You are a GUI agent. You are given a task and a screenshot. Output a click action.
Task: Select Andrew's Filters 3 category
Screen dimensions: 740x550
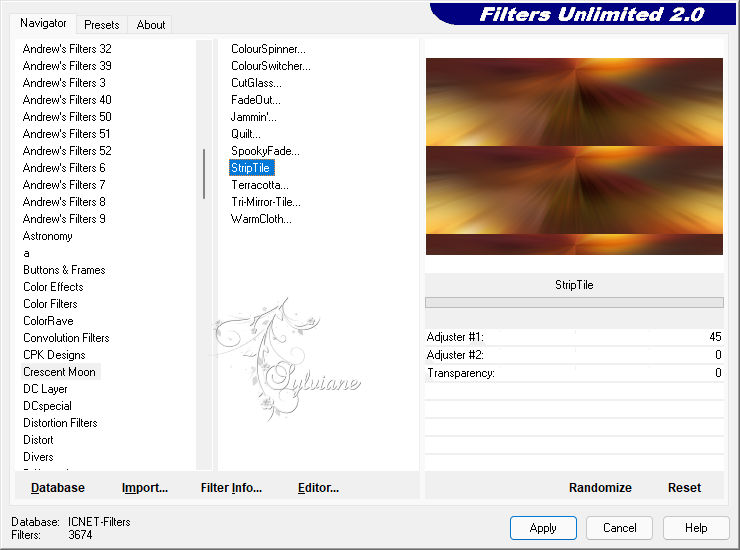click(x=64, y=83)
